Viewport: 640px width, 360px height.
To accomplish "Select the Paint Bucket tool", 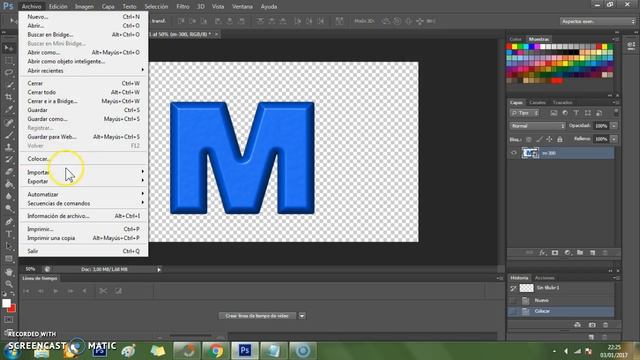I will [9, 184].
